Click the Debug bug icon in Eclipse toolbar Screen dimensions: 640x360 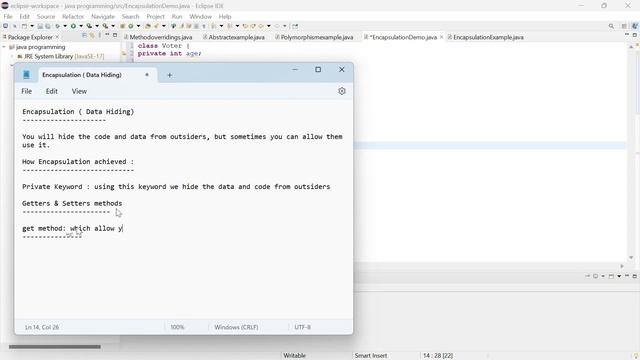click(58, 26)
